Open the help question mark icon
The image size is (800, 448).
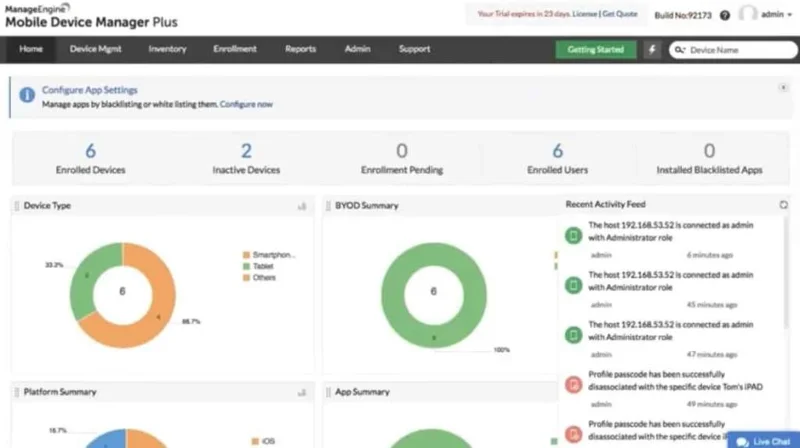tap(724, 15)
